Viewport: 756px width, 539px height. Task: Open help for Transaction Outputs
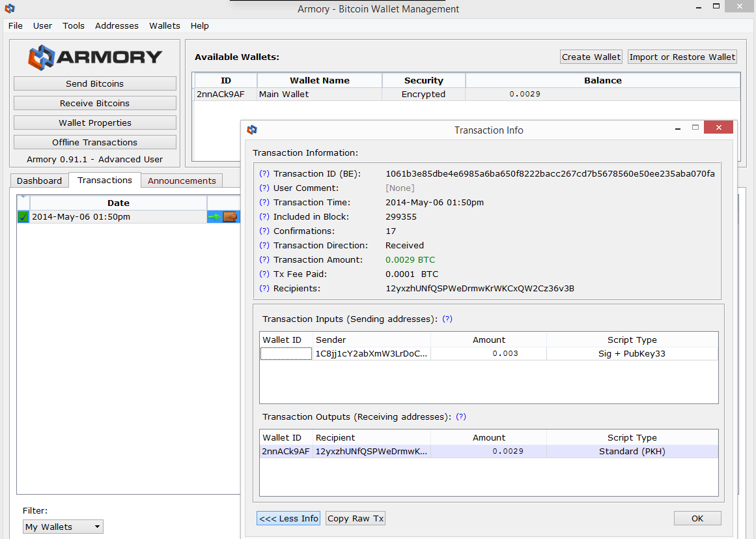(461, 417)
